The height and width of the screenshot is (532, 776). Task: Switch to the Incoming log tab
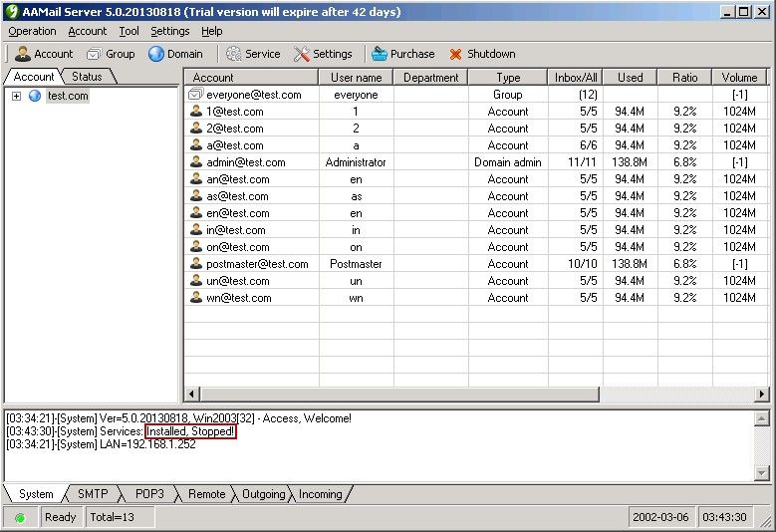tap(320, 494)
